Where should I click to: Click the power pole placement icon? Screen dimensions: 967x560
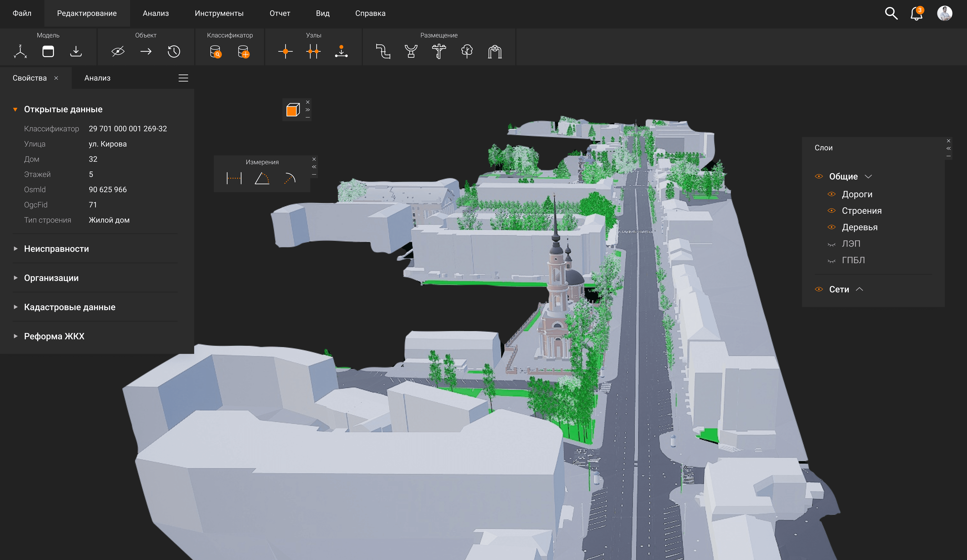pyautogui.click(x=439, y=51)
